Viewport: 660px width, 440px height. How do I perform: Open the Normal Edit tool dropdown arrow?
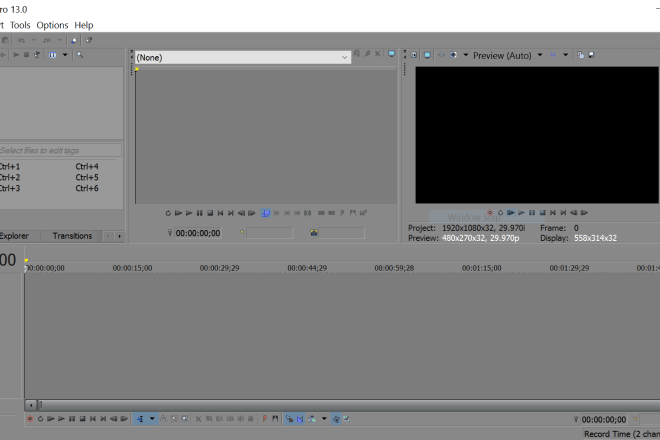[x=152, y=419]
